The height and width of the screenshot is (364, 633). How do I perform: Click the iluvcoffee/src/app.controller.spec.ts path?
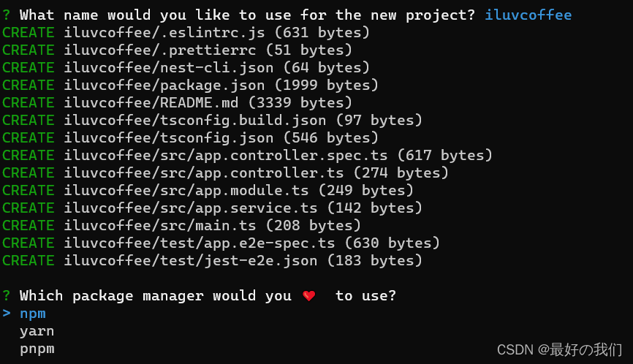[226, 156]
